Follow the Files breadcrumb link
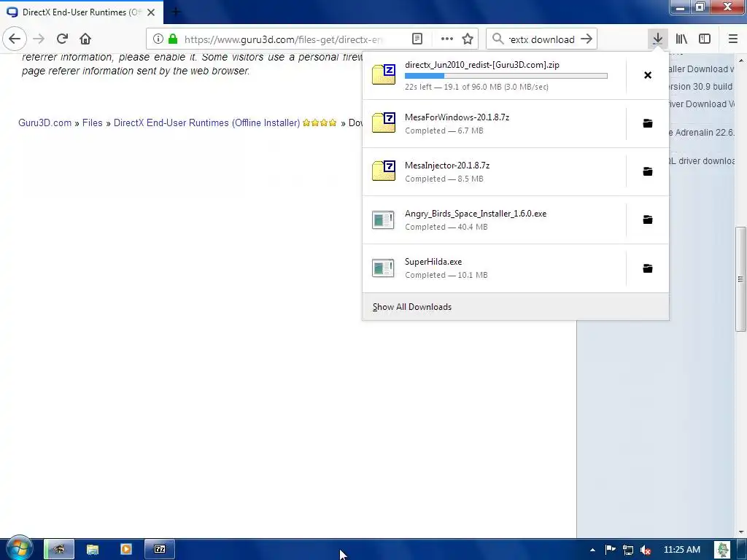 92,122
